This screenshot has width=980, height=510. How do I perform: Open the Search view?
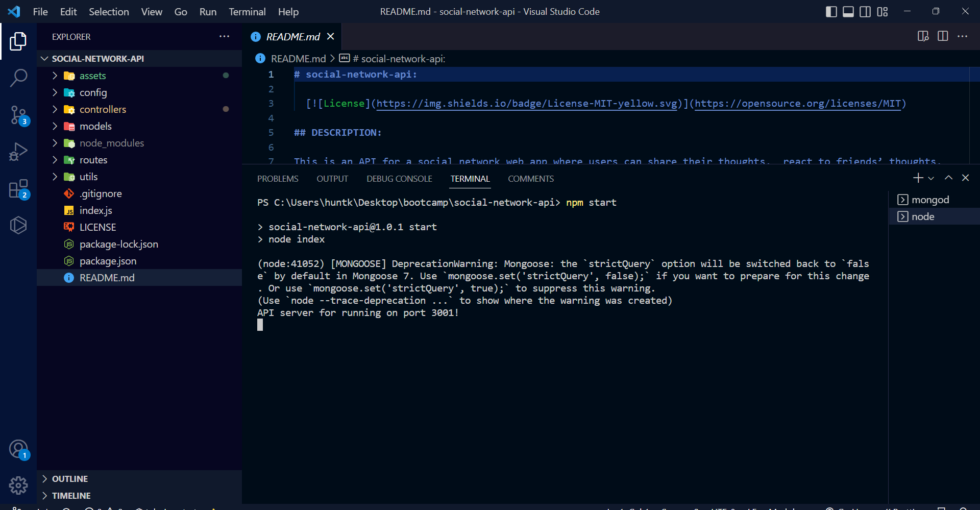pos(19,78)
